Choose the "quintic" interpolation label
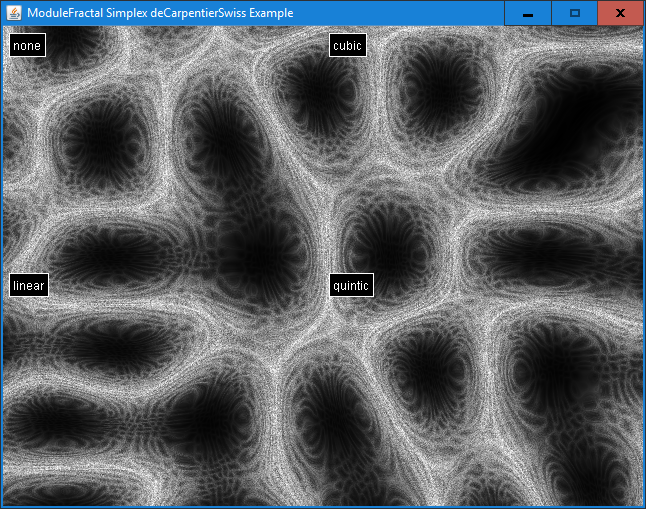The width and height of the screenshot is (646, 509). pos(351,286)
